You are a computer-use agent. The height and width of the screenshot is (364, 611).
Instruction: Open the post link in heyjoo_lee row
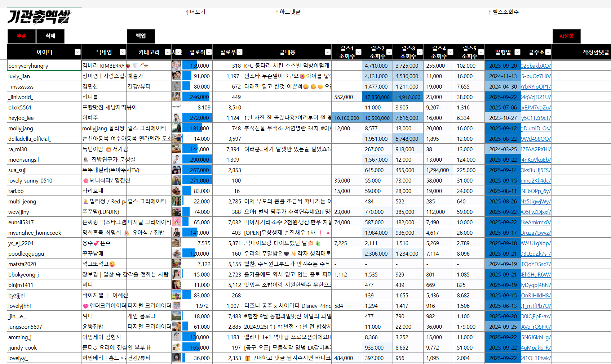(536, 118)
